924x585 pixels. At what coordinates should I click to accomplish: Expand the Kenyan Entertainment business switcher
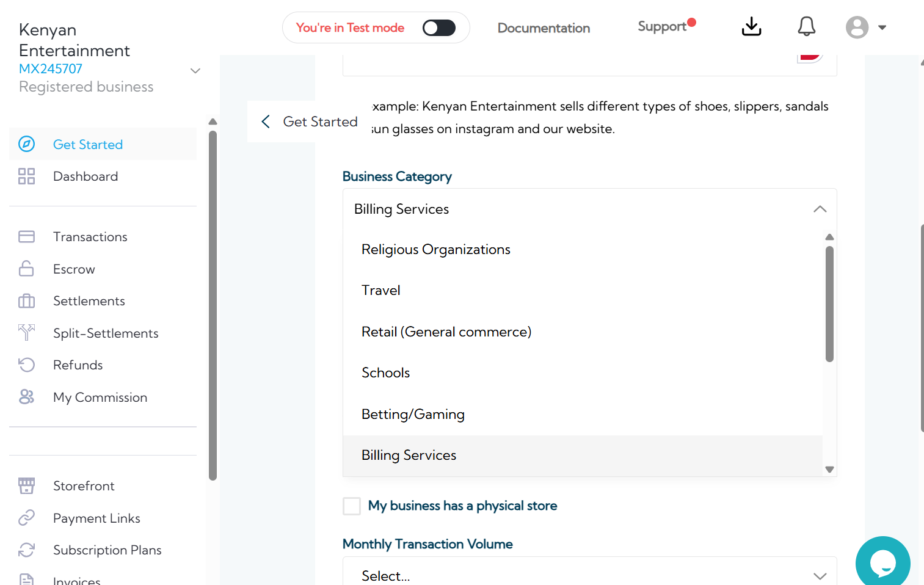tap(195, 71)
